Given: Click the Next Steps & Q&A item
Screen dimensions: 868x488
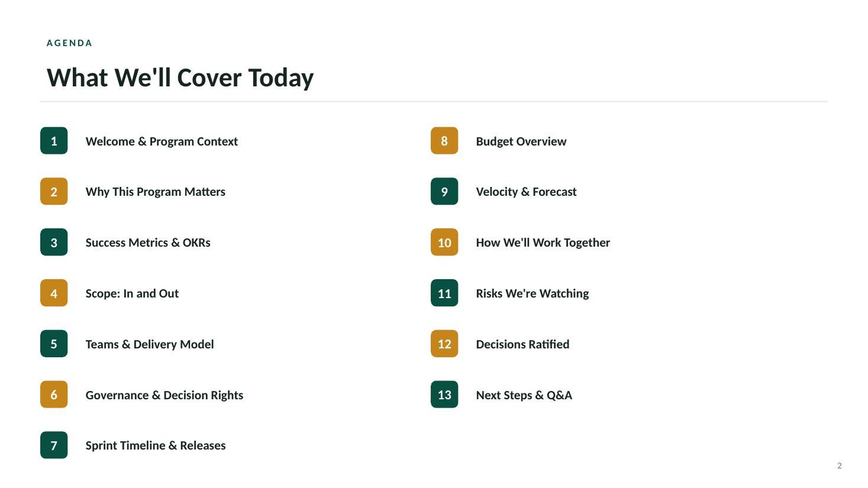Looking at the screenshot, I should click(x=524, y=395).
